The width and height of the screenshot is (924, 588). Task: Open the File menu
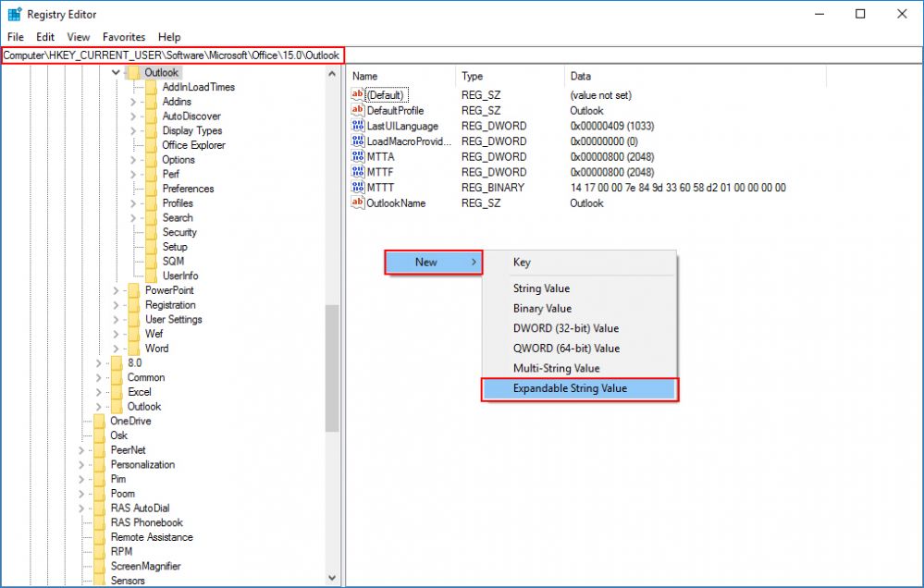(16, 37)
